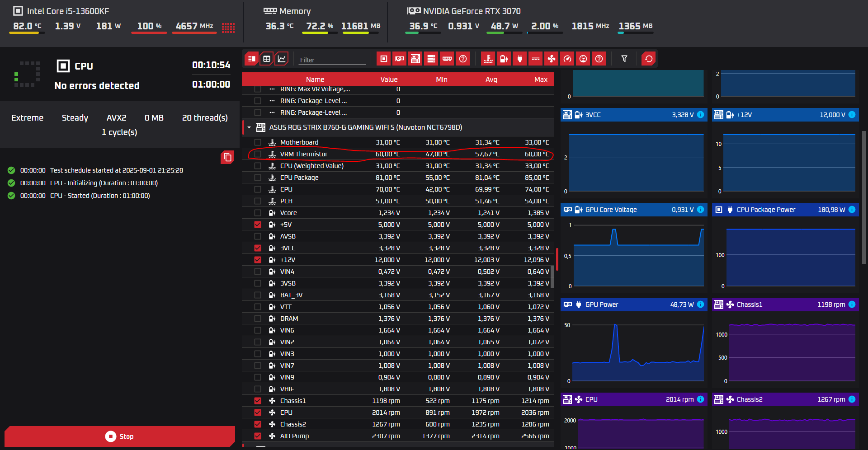Screen dimensions: 868x450
Task: Toggle the fan sensor filter icon
Action: pyautogui.click(x=552, y=59)
